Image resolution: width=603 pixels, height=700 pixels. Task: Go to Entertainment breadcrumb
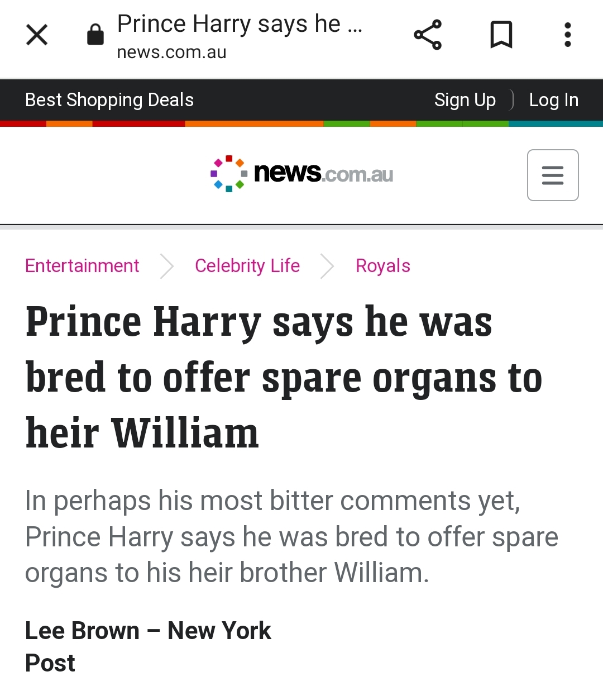coord(82,266)
